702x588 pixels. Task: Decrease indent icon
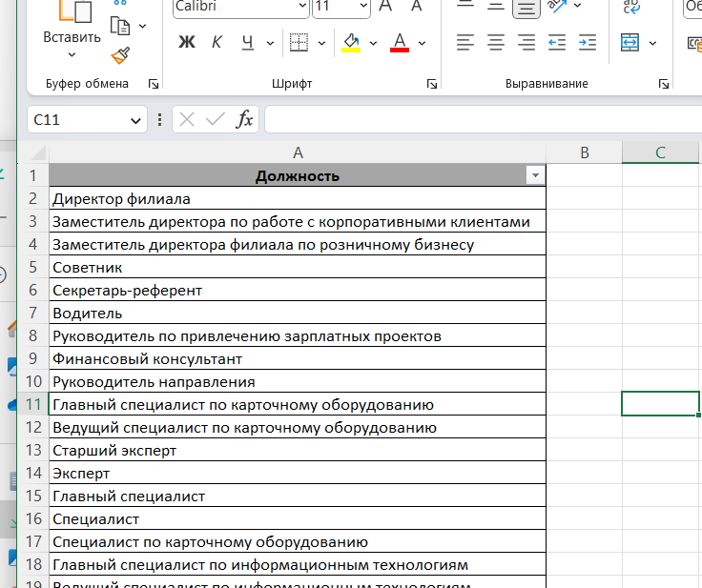tap(557, 43)
